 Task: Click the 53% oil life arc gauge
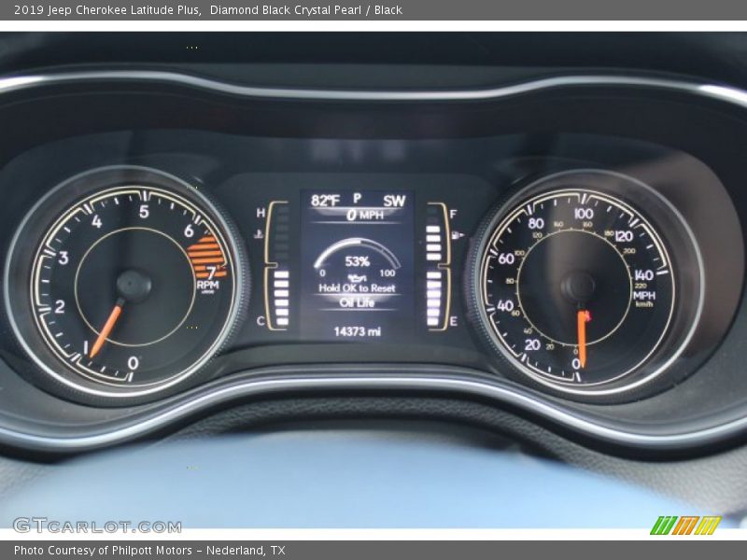point(358,252)
